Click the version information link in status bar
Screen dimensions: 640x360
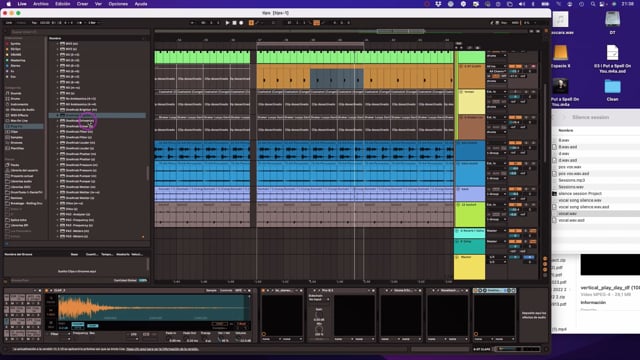click(x=162, y=349)
